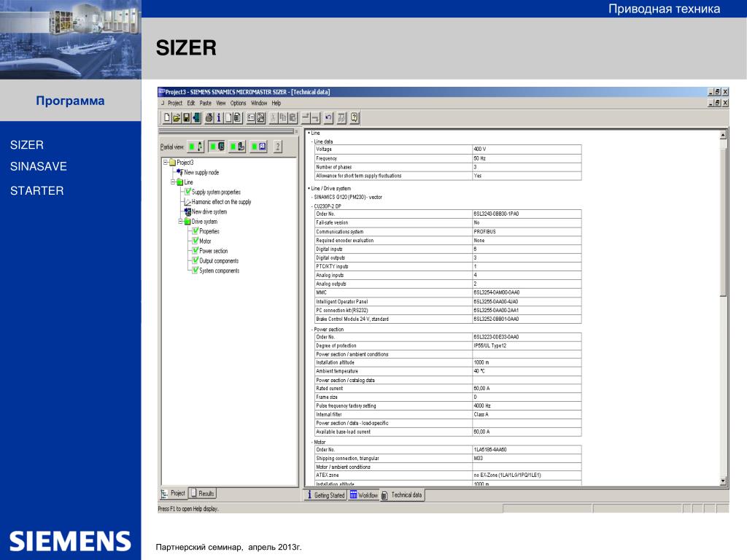Switch to the Getting Started tab
747x560 pixels.
point(326,495)
